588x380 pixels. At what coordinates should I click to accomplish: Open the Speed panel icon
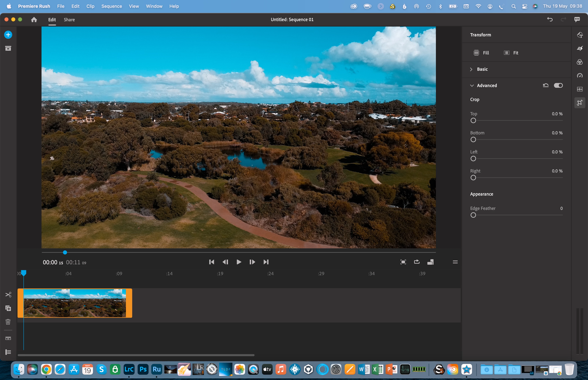[580, 76]
